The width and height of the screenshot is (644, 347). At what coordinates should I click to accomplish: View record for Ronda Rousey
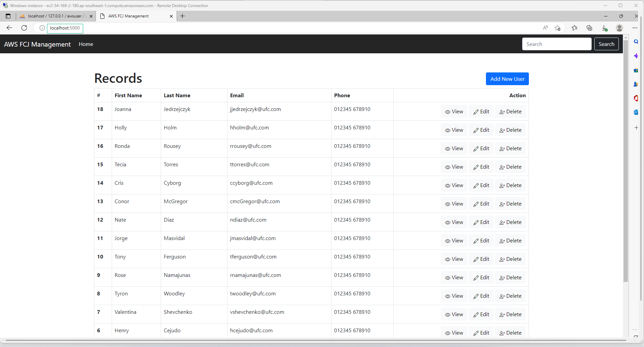tap(454, 149)
